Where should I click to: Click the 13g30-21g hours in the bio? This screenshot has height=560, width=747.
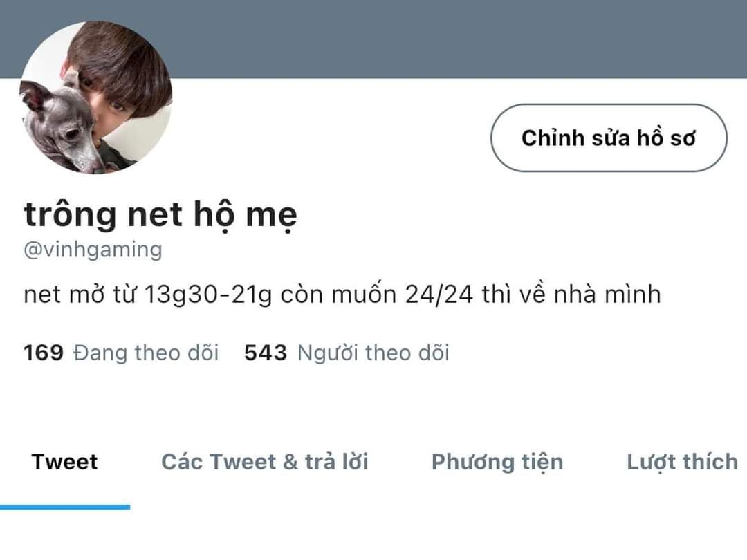[x=207, y=295]
